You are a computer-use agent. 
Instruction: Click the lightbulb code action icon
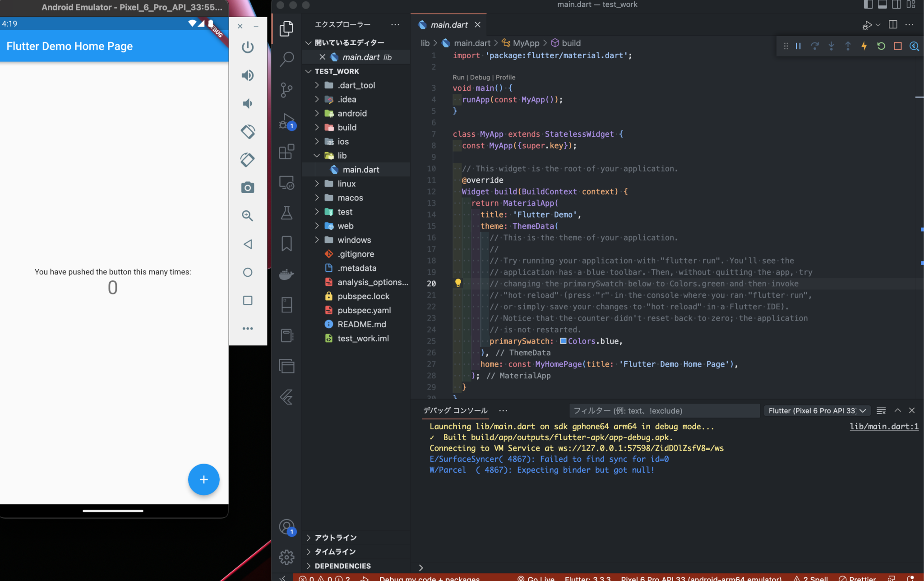click(x=458, y=283)
